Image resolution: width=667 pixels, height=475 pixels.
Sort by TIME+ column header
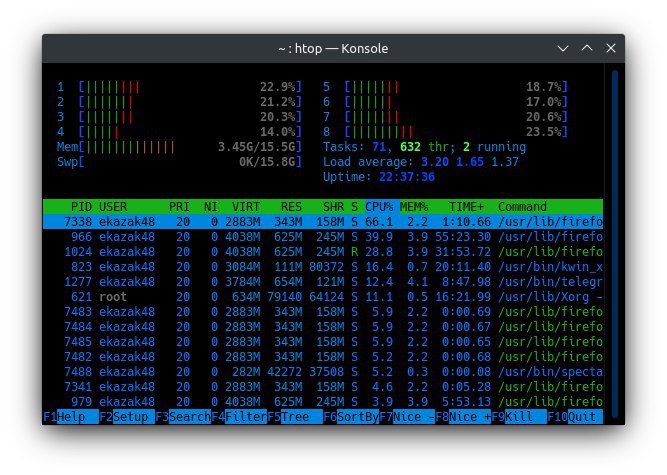(x=466, y=207)
